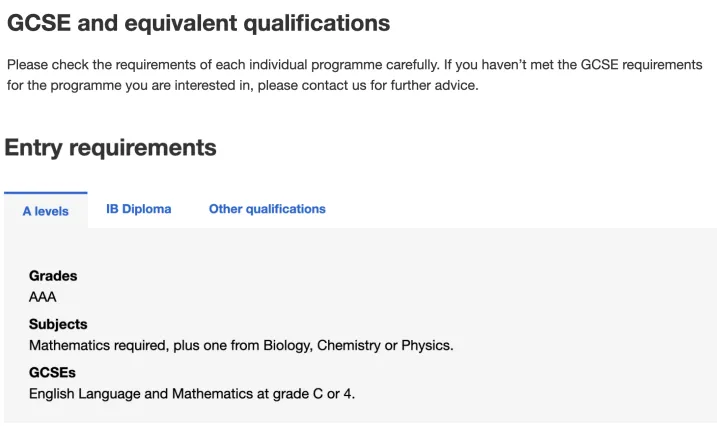Viewport: 717px width, 426px height.
Task: Click the 'Entry requirements' heading
Action: [x=110, y=148]
